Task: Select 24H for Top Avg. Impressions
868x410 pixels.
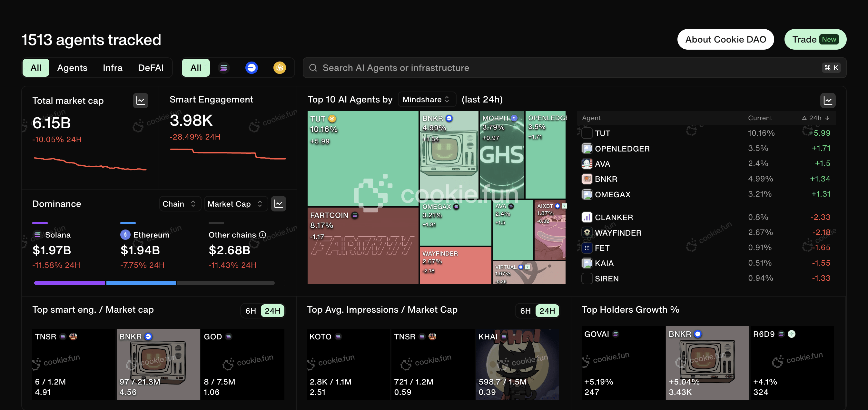Action: point(547,311)
